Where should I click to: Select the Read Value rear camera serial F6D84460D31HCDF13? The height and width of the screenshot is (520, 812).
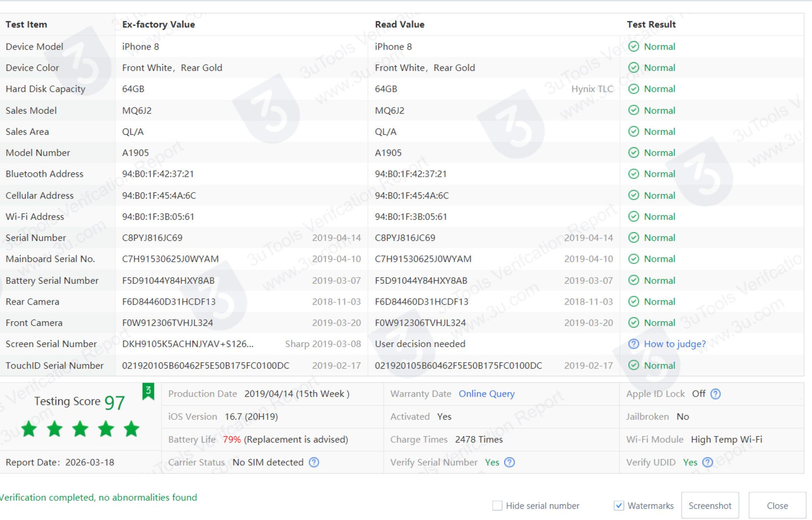click(x=422, y=301)
